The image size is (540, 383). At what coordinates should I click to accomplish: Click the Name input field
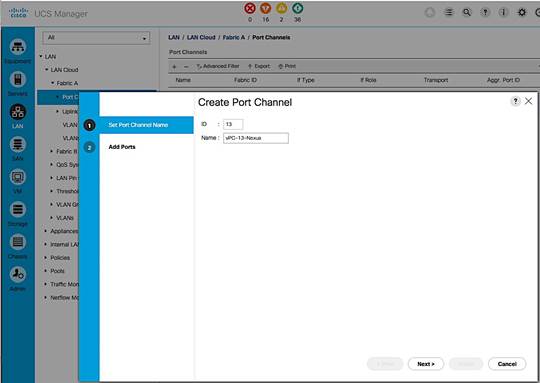(256, 138)
